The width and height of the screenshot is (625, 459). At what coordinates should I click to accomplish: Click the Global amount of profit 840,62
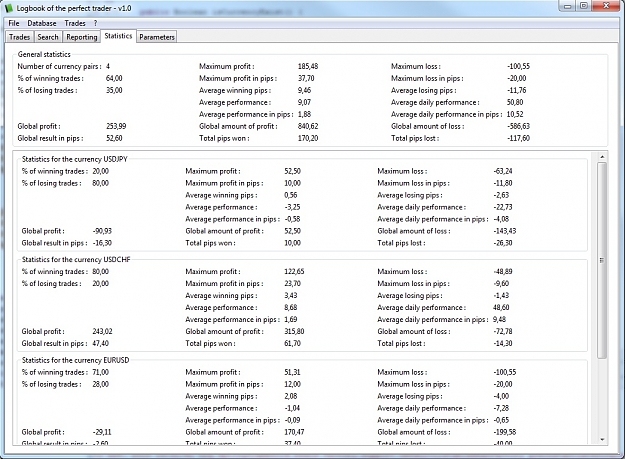(x=308, y=126)
